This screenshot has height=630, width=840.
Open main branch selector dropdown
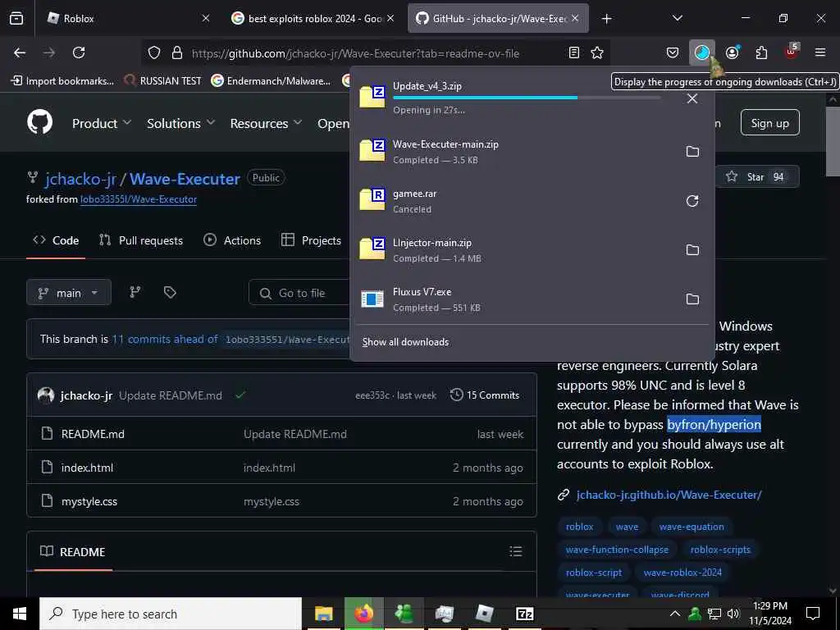[x=69, y=293]
